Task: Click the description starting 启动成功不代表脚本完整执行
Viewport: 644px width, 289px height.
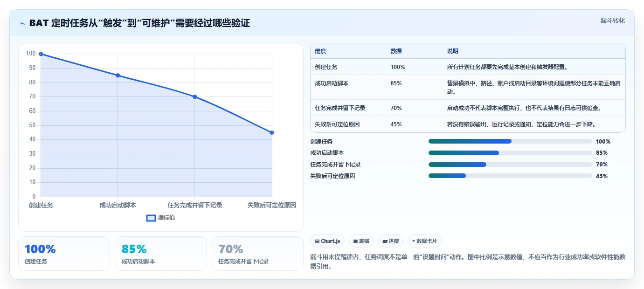Action: click(x=524, y=108)
